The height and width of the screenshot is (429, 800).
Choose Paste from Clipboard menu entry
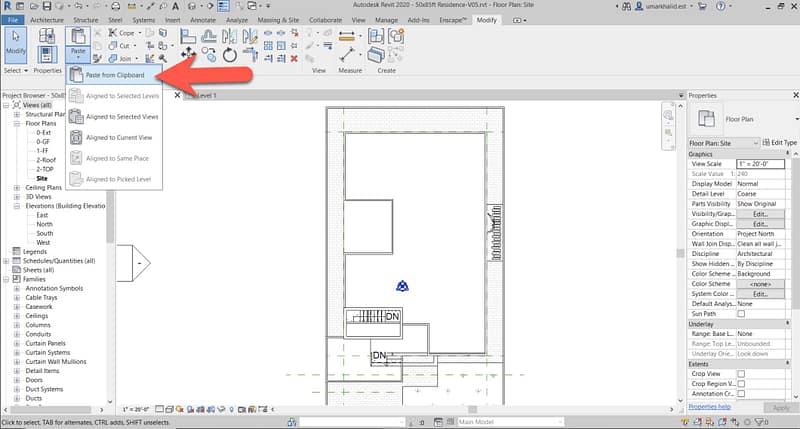(114, 75)
